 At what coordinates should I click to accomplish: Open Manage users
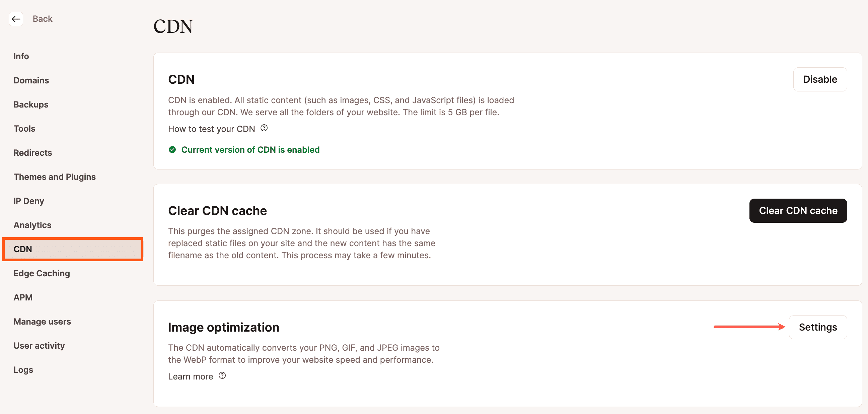click(x=42, y=321)
